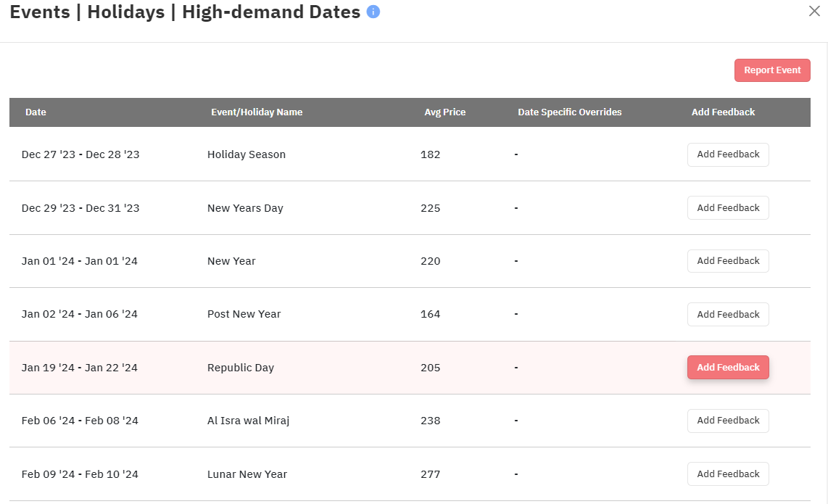The width and height of the screenshot is (828, 504).
Task: Click the 238 average price value
Action: tap(431, 421)
